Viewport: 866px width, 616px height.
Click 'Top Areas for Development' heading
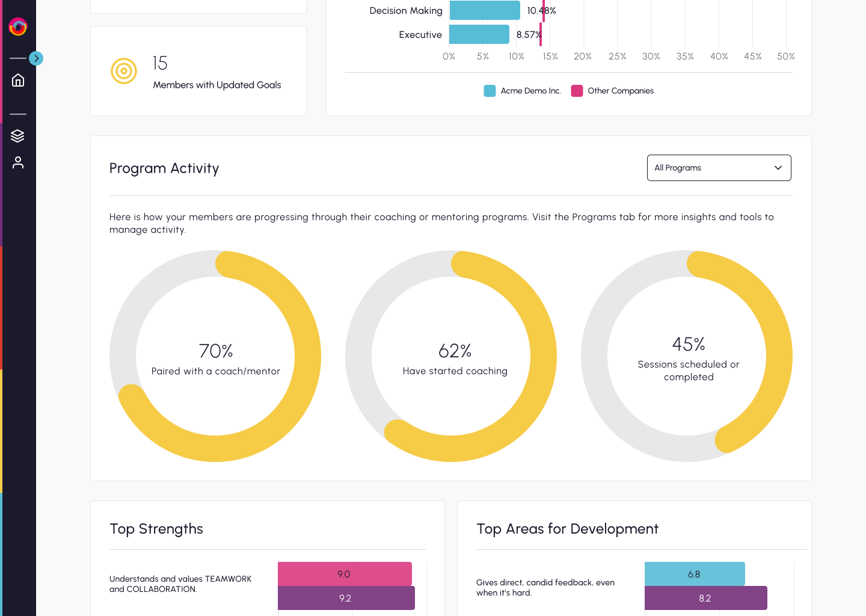tap(568, 529)
